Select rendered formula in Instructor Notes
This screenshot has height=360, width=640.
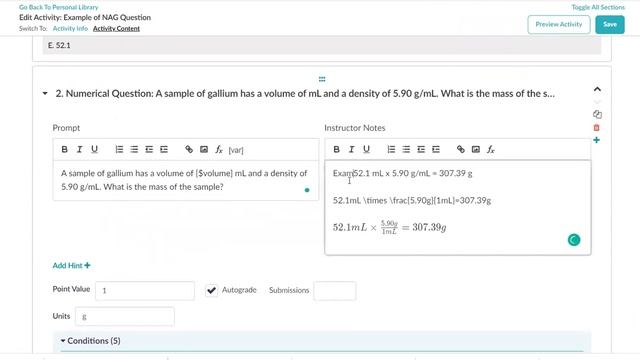click(x=389, y=227)
